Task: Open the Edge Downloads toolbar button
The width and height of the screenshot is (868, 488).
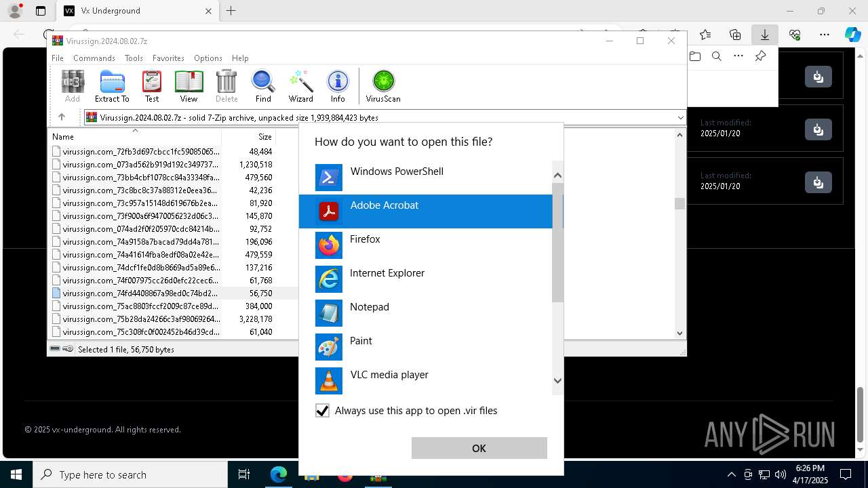Action: point(765,35)
